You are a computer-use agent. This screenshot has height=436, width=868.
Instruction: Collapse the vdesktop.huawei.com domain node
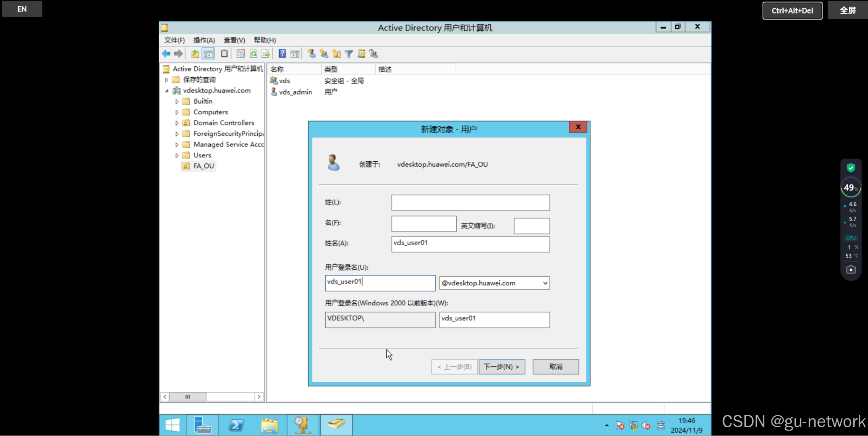coord(167,91)
